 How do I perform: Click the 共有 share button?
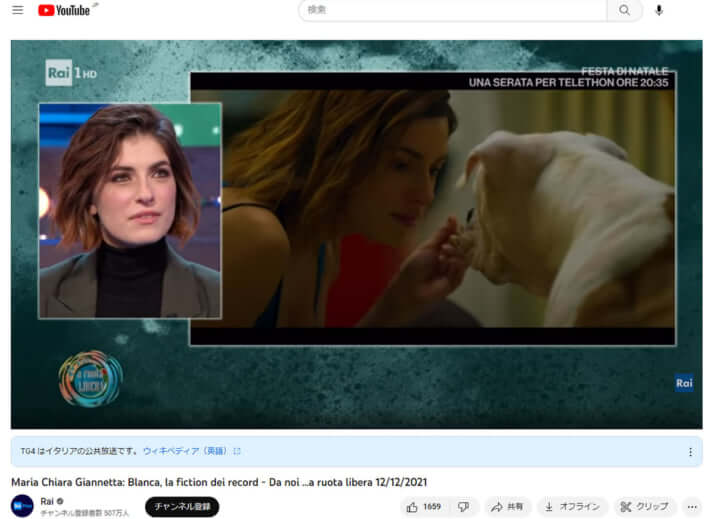(506, 507)
